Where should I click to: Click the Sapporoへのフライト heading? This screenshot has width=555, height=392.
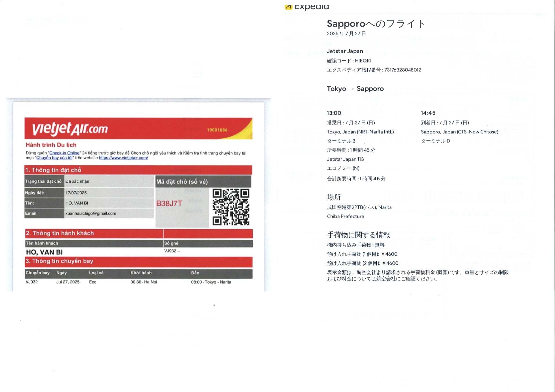tap(375, 24)
